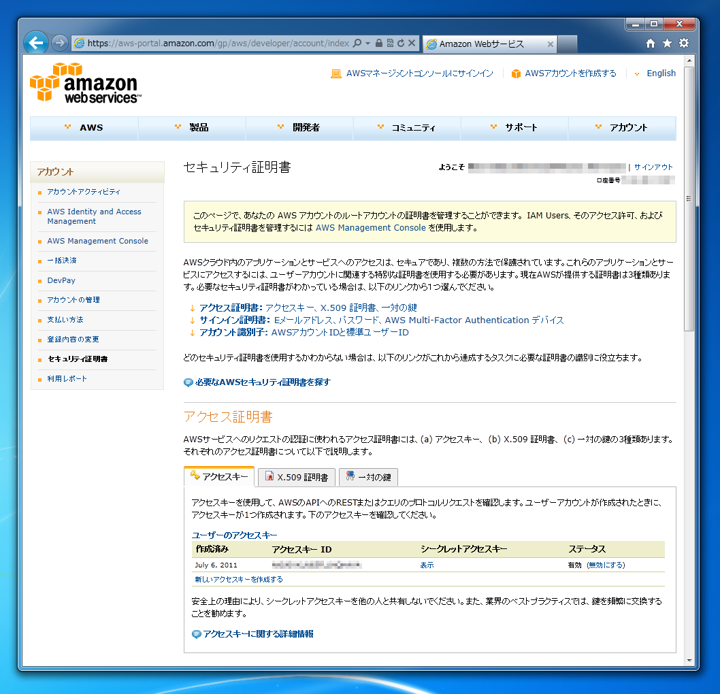Switch to the 一対の鍵 tab
720x694 pixels.
tap(368, 477)
